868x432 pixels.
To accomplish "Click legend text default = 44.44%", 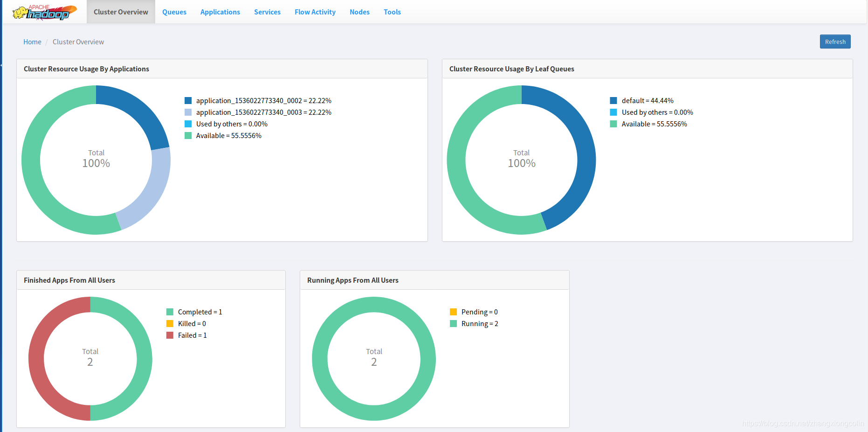I will pos(648,101).
